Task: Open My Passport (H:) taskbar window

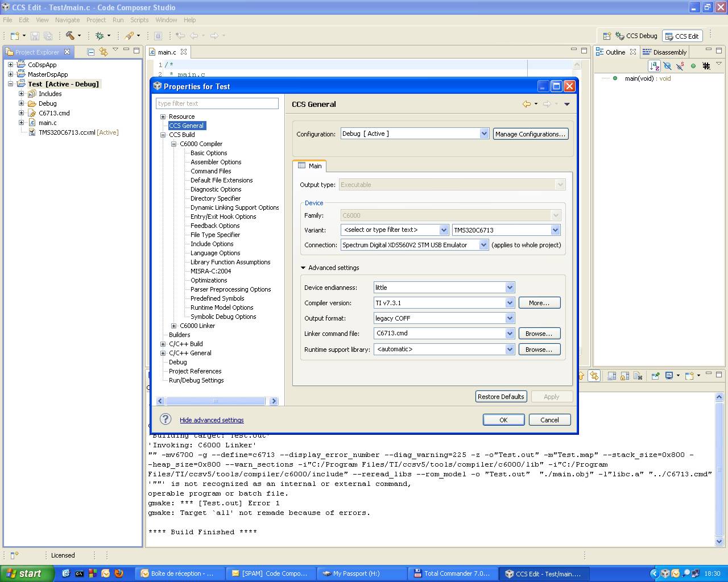Action: click(x=362, y=573)
